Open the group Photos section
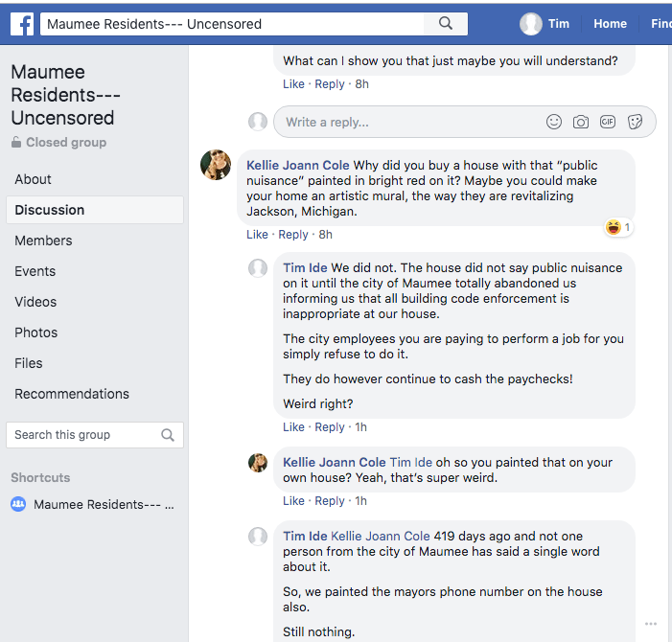 point(35,332)
